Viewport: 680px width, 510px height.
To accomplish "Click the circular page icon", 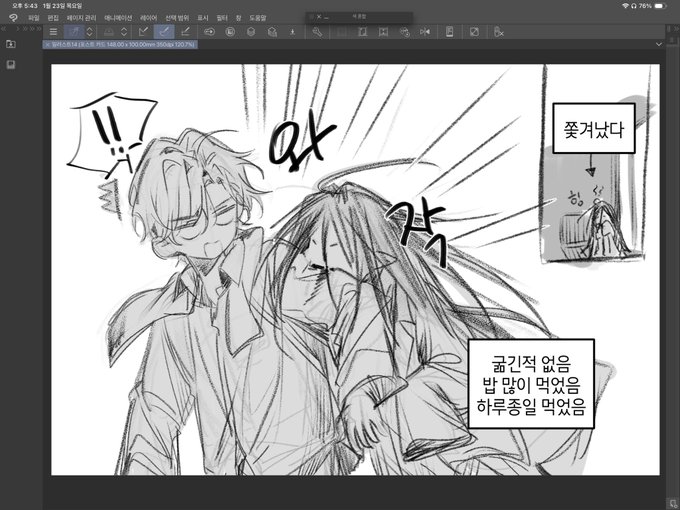I will (230, 32).
